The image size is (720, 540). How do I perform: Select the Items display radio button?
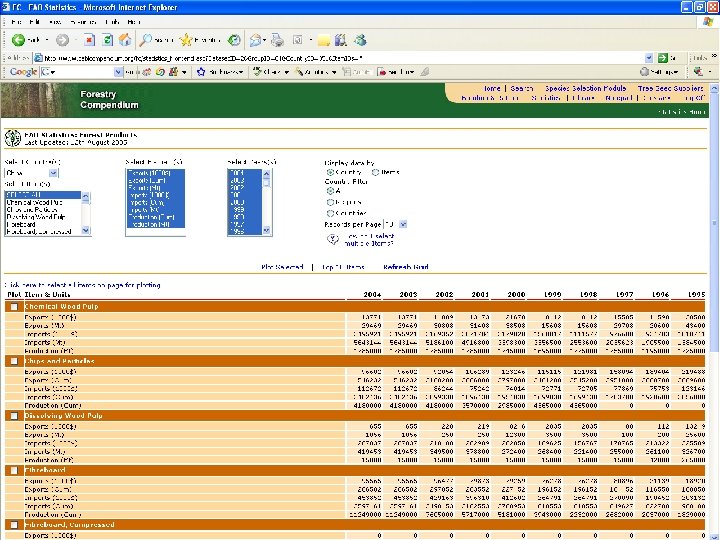377,172
